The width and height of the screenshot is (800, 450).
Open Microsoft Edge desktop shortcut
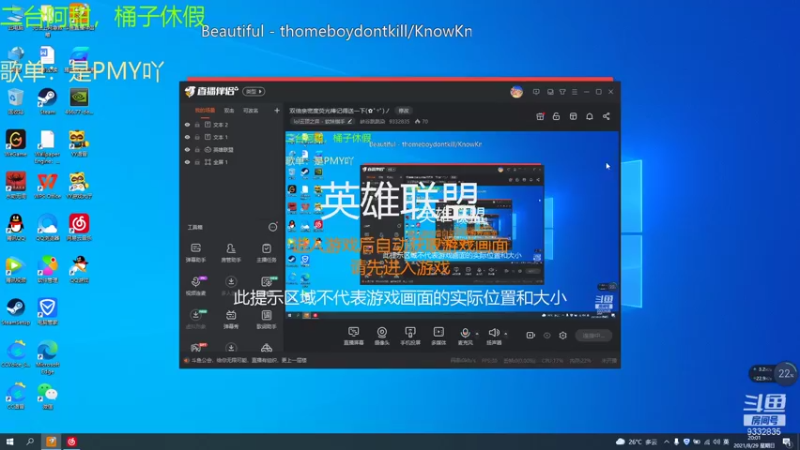(47, 357)
